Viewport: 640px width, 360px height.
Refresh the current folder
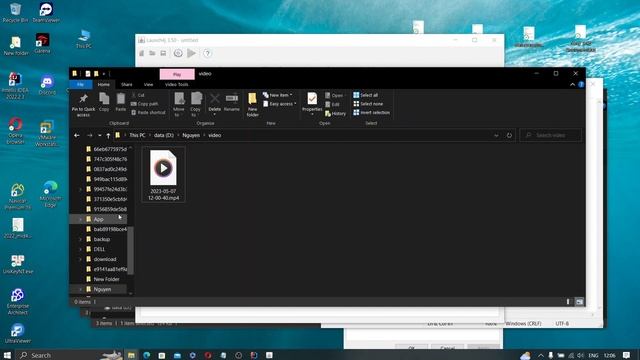coord(509,136)
